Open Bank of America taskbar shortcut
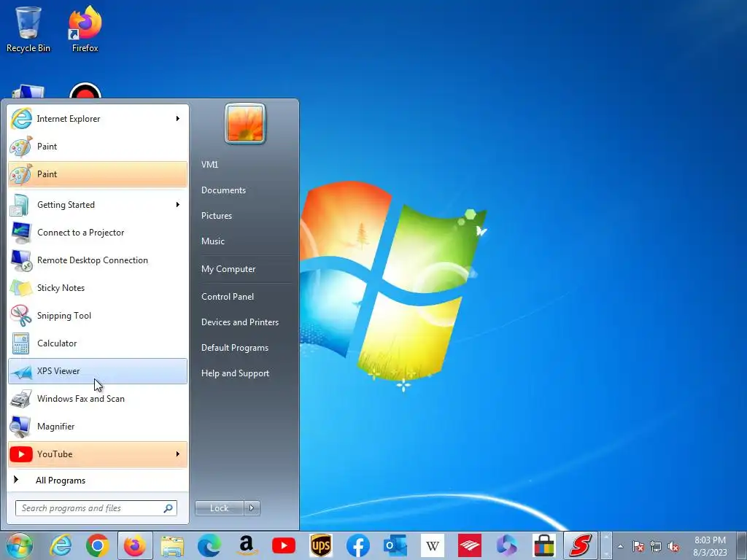The width and height of the screenshot is (747, 560). pyautogui.click(x=469, y=545)
